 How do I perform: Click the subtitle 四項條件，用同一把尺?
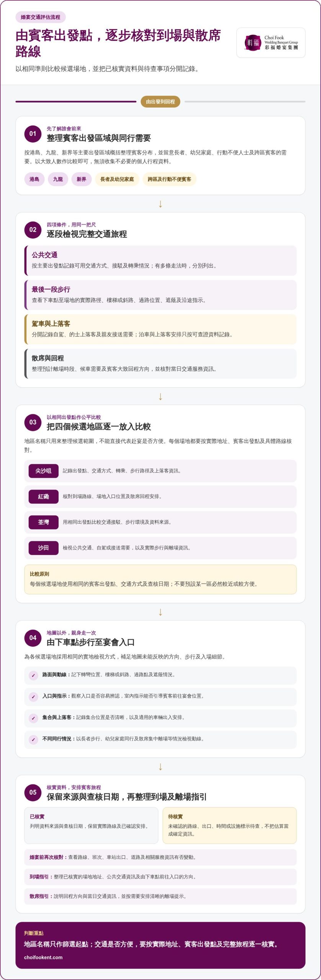[x=71, y=225]
